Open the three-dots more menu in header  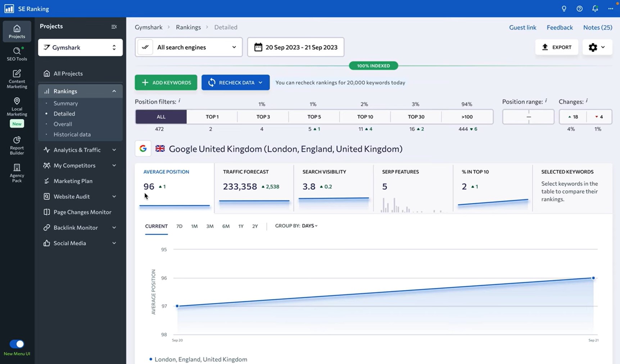(611, 9)
